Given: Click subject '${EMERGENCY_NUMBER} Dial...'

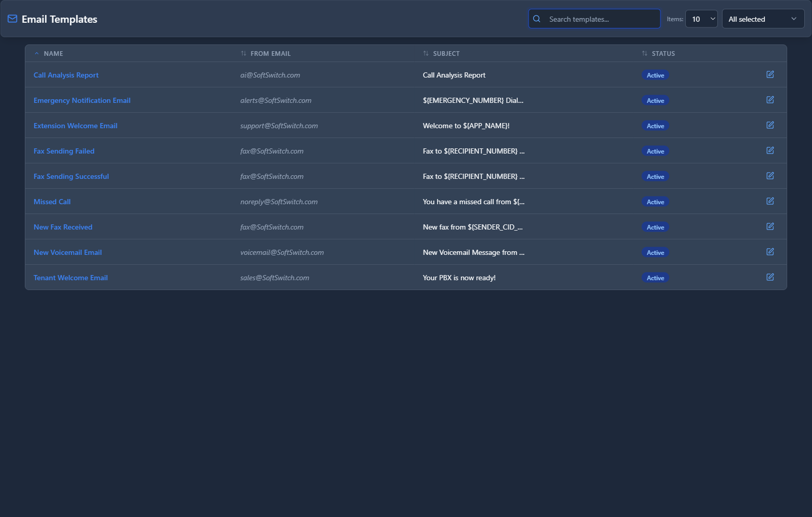Looking at the screenshot, I should 473,100.
